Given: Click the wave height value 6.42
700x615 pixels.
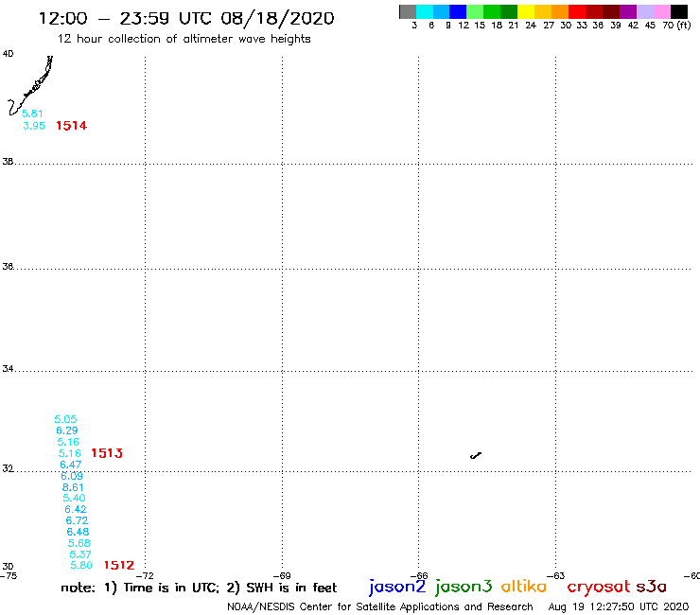Looking at the screenshot, I should tap(76, 509).
